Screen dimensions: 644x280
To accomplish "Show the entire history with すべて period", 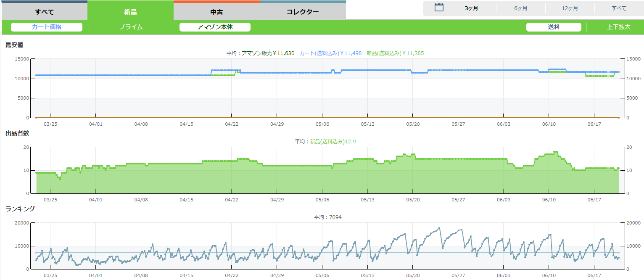I will [619, 8].
